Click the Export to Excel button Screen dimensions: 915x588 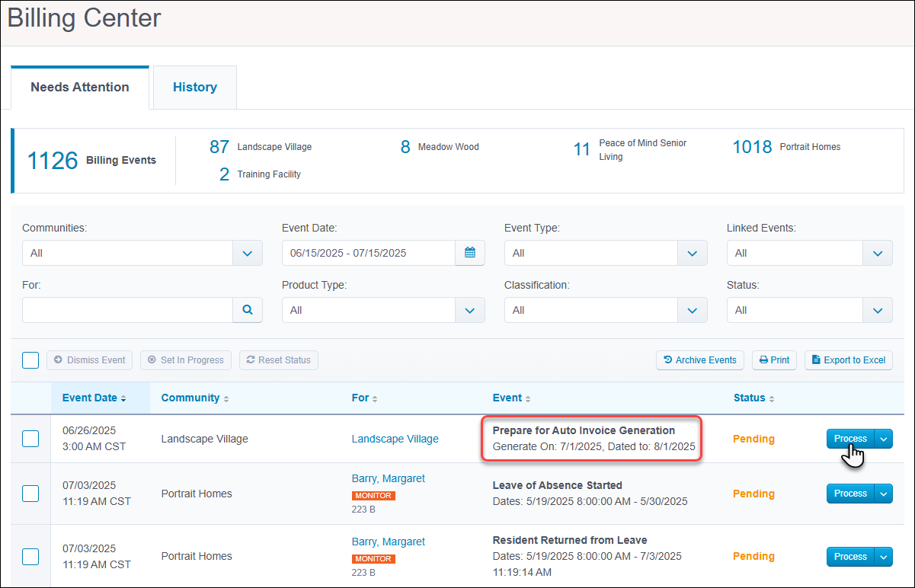(848, 360)
